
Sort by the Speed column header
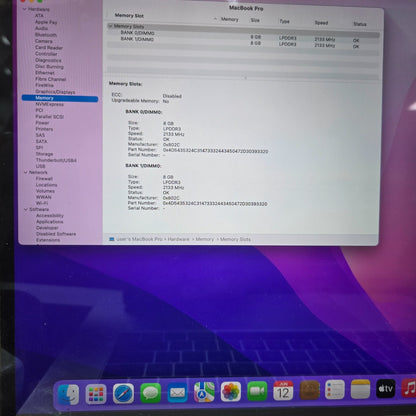pyautogui.click(x=321, y=23)
